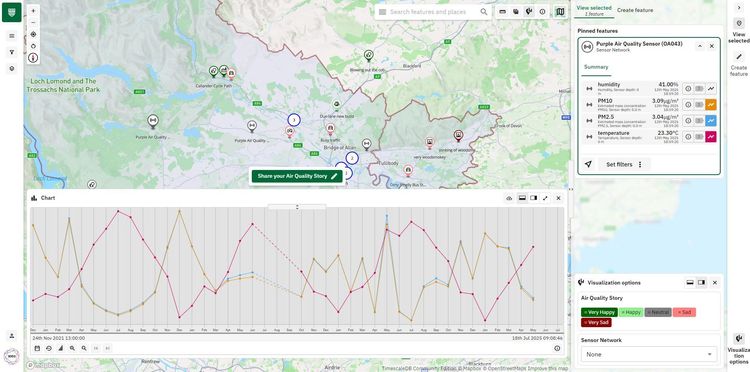Click Share your Air Quality Story button
This screenshot has height=372, width=750.
point(297,176)
